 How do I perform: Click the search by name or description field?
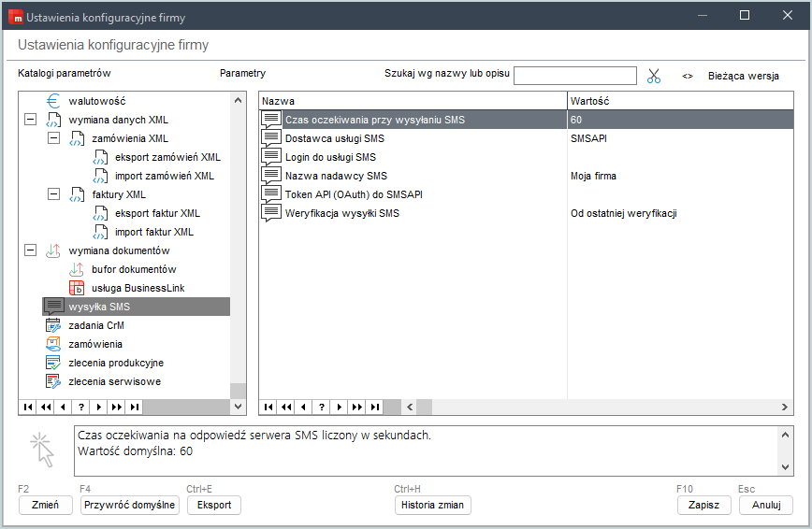pos(574,76)
